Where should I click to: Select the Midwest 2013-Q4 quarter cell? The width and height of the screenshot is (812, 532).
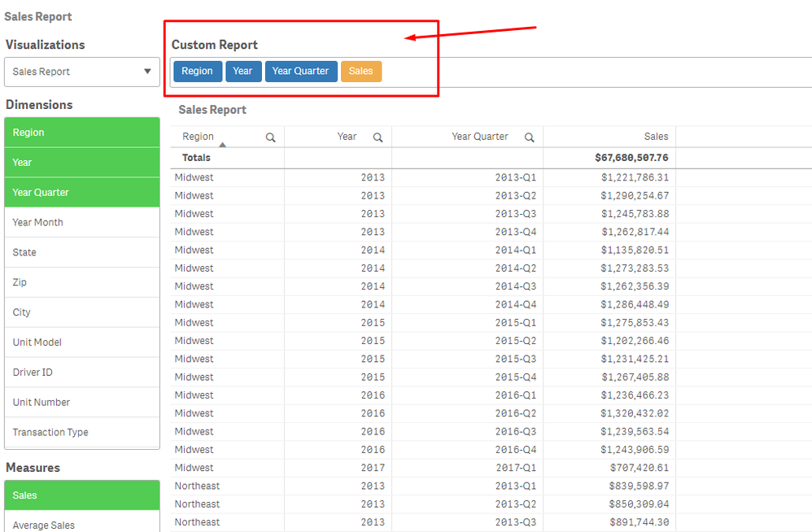(x=516, y=232)
